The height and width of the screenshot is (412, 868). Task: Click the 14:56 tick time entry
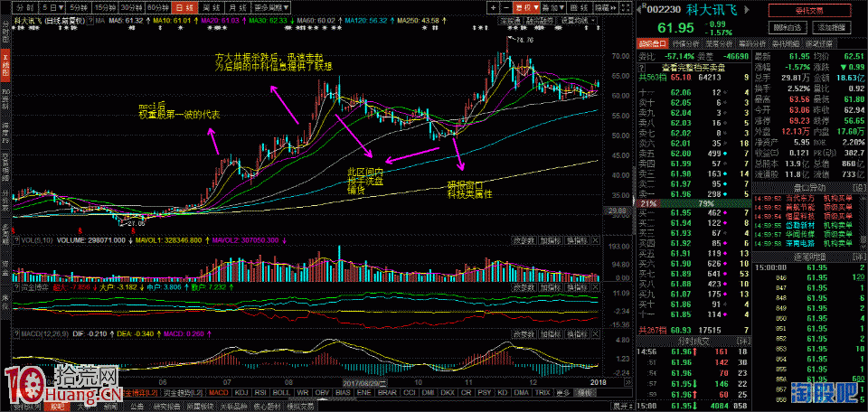point(645,351)
